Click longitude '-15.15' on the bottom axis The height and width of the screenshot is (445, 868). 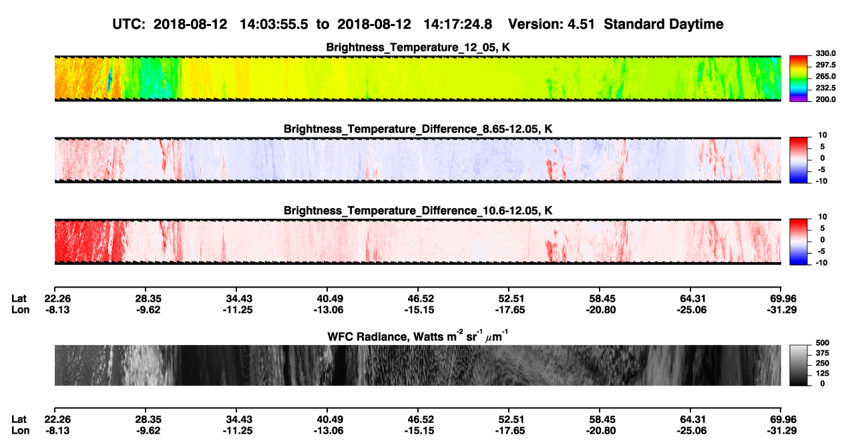pyautogui.click(x=418, y=430)
